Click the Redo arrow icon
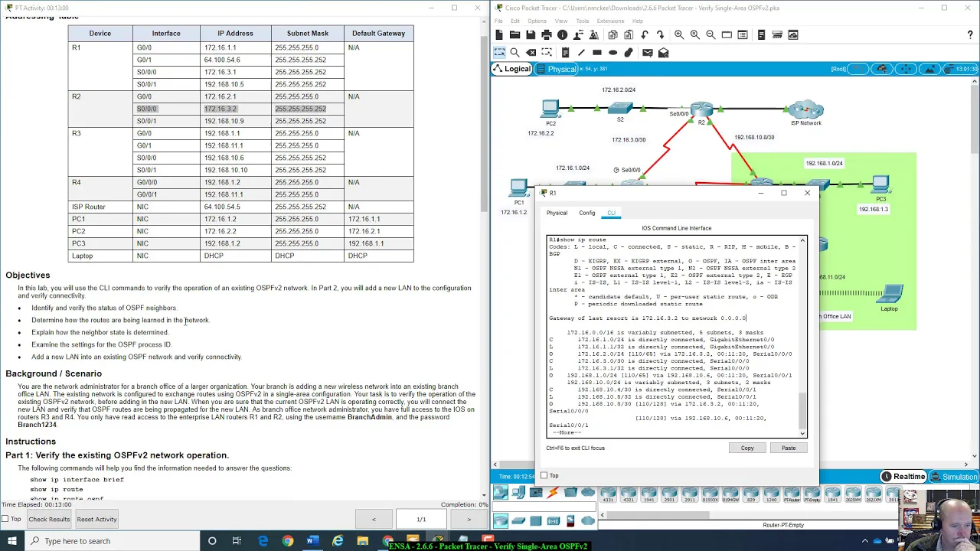The height and width of the screenshot is (551, 980). 661,35
